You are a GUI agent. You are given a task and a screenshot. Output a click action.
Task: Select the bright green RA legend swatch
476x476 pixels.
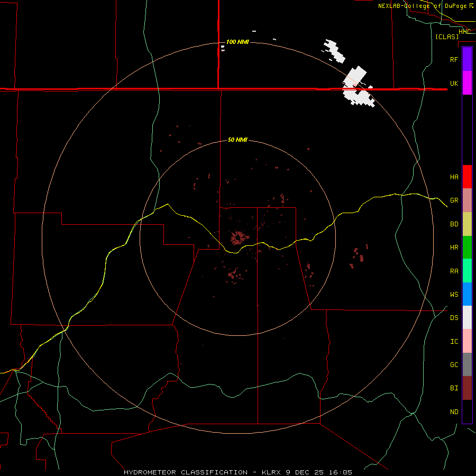click(467, 271)
